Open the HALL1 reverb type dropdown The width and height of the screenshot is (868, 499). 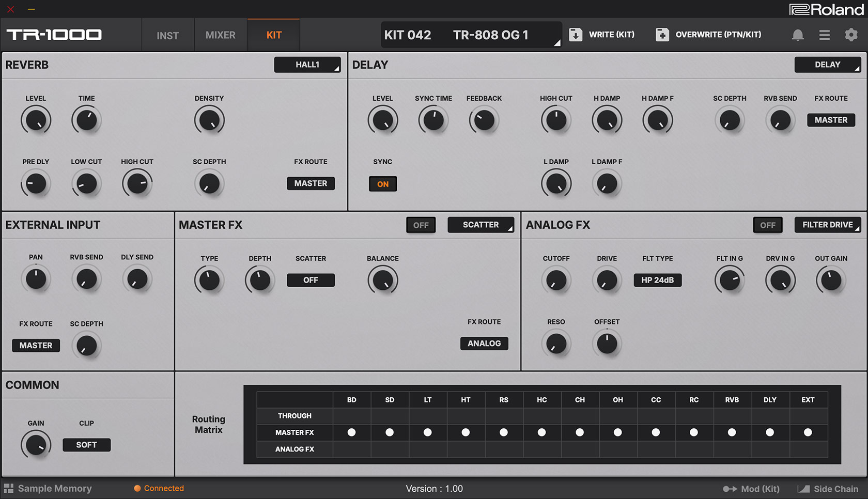(307, 65)
